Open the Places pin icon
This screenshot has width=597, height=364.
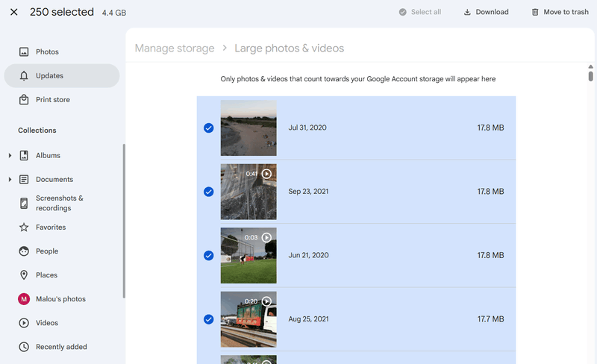point(24,275)
